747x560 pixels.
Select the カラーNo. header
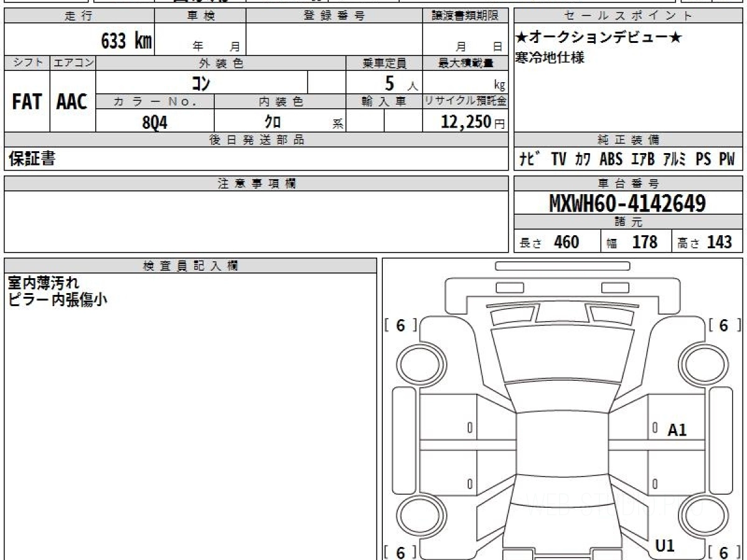click(x=155, y=102)
